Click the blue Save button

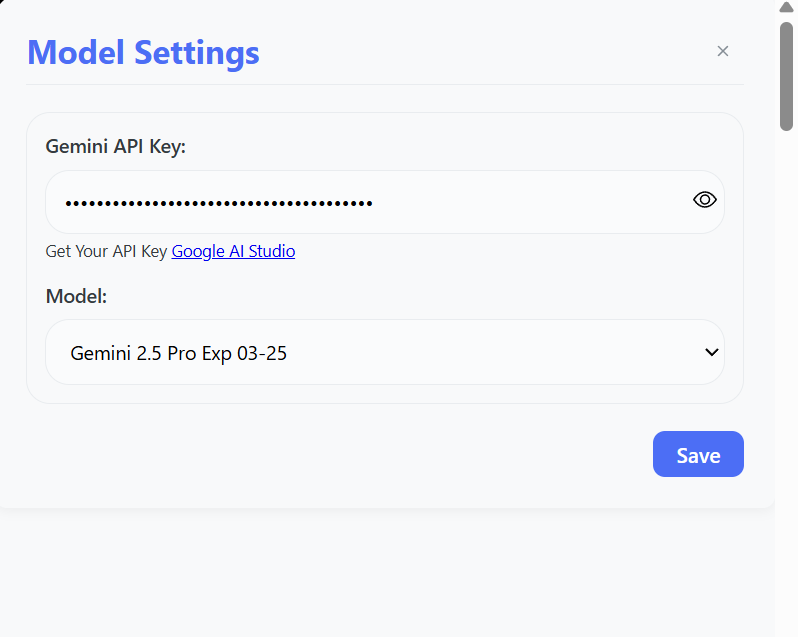[x=698, y=454]
